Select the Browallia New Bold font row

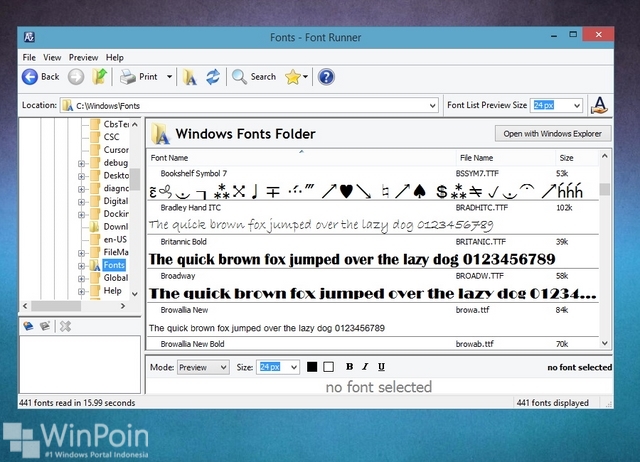pos(373,344)
